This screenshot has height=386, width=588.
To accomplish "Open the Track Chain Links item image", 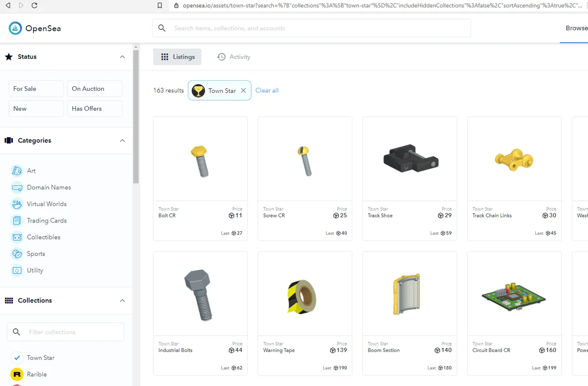I will [514, 159].
